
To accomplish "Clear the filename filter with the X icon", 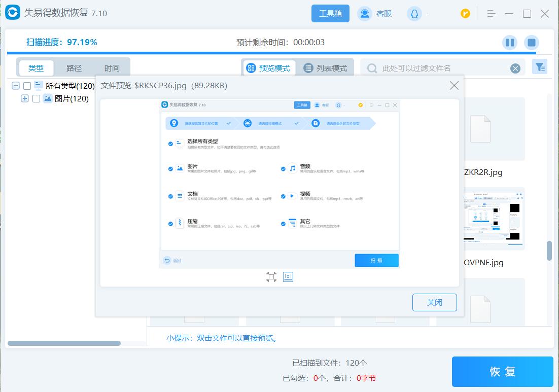I will pyautogui.click(x=516, y=67).
